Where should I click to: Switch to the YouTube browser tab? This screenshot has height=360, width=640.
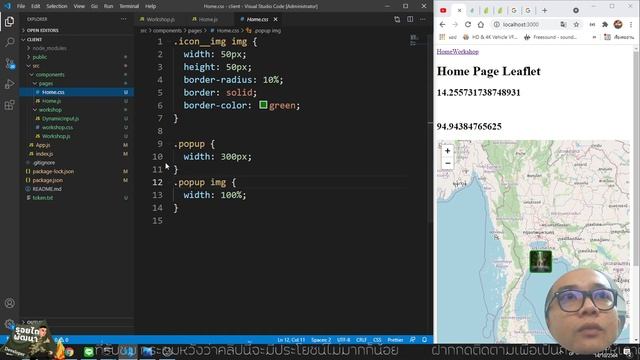(x=443, y=10)
